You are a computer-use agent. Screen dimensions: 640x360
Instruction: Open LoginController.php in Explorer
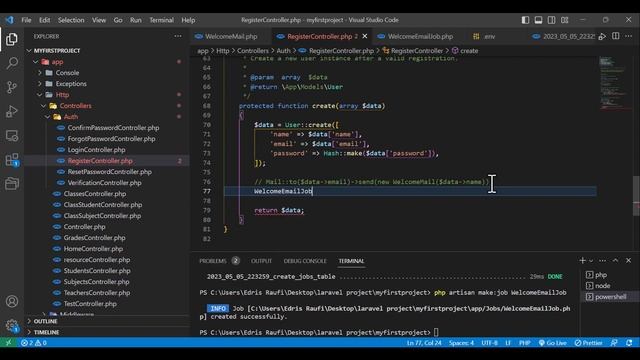coord(96,150)
